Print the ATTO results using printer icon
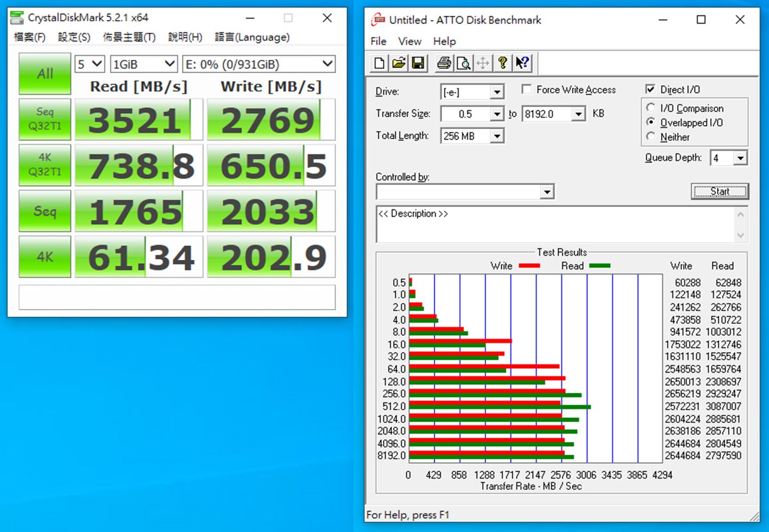Screen dimensions: 769x532 click(444, 63)
